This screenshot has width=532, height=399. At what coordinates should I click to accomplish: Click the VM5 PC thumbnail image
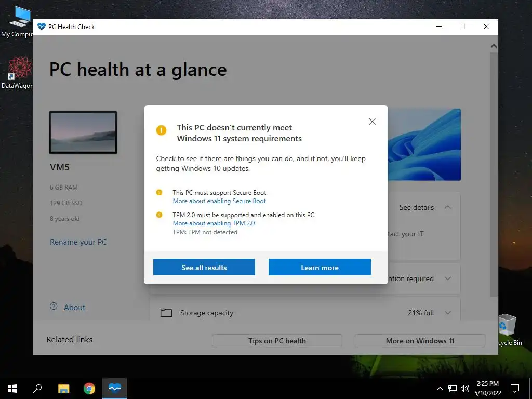pyautogui.click(x=83, y=132)
